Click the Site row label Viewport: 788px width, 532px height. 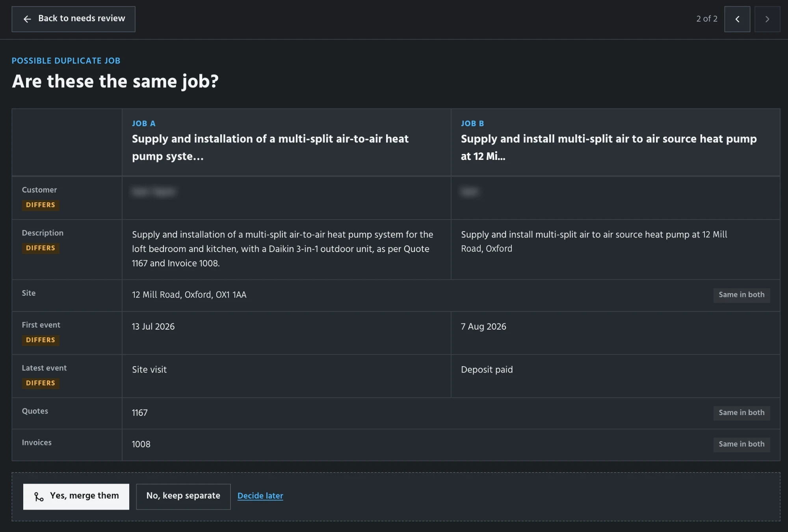pos(29,293)
